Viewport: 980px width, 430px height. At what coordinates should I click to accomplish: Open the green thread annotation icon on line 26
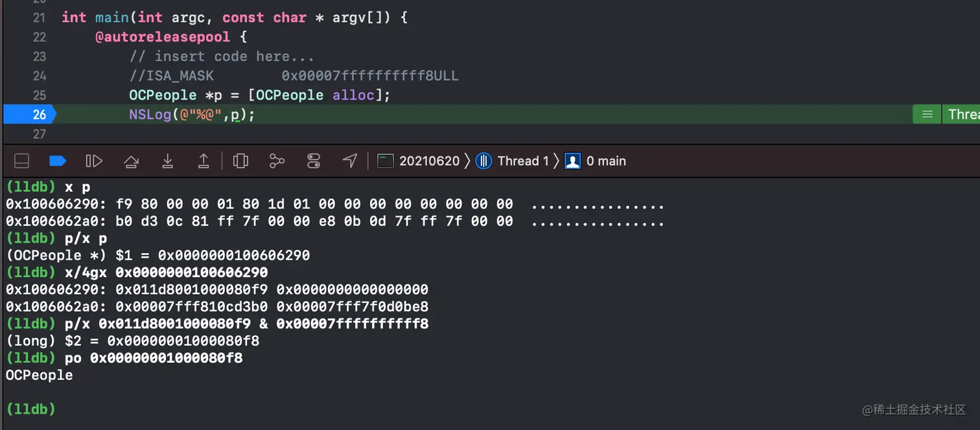[927, 114]
